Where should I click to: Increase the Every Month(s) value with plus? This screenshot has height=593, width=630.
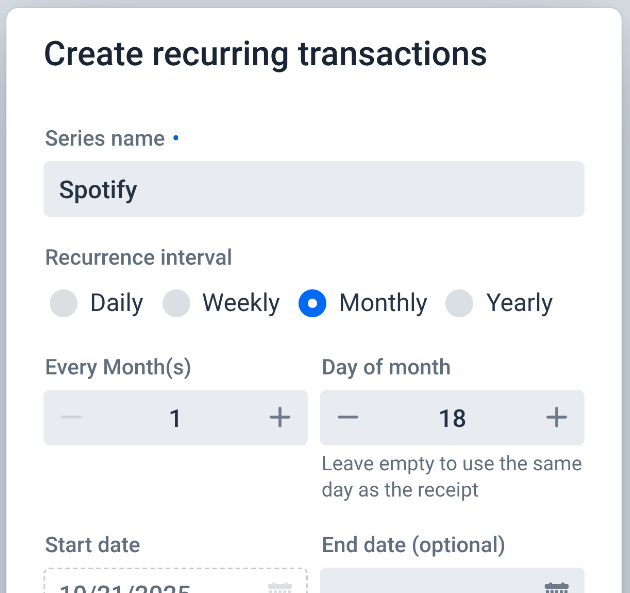coord(280,417)
